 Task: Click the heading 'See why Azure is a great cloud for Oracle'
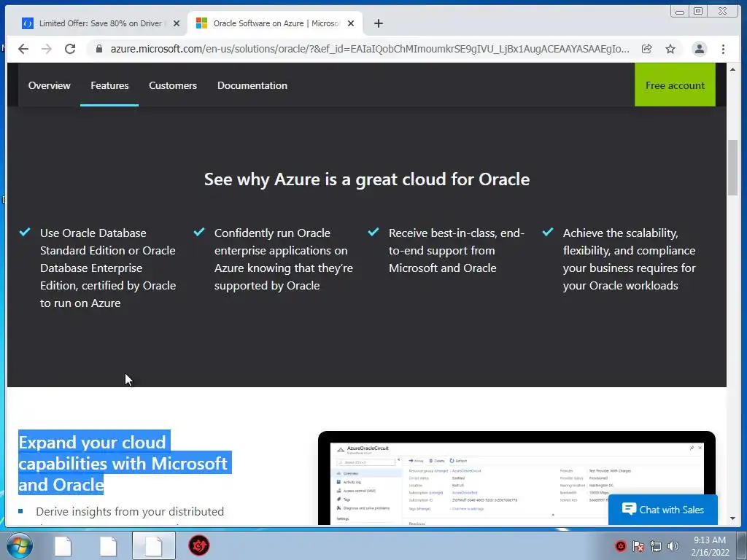point(367,179)
